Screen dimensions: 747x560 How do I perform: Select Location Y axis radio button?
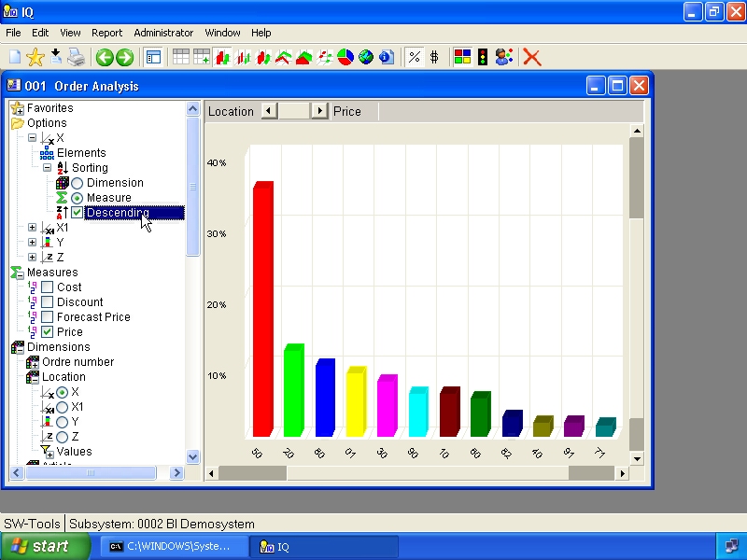tap(62, 422)
